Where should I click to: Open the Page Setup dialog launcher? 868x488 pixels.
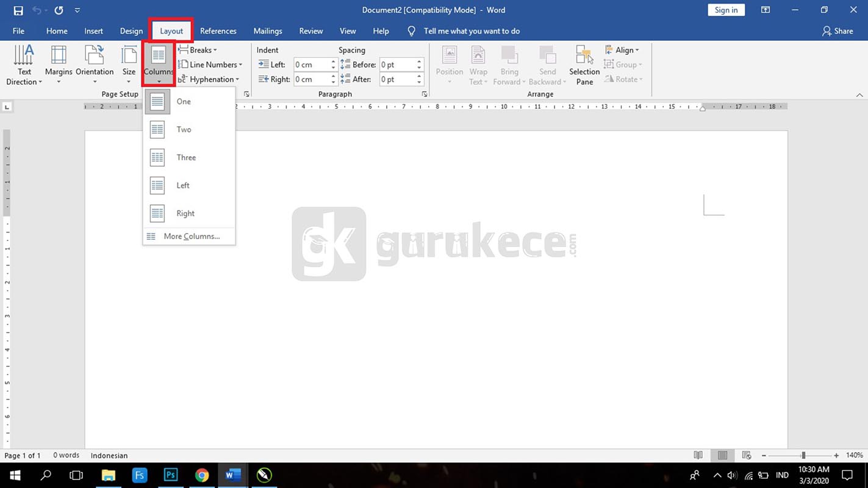click(246, 93)
